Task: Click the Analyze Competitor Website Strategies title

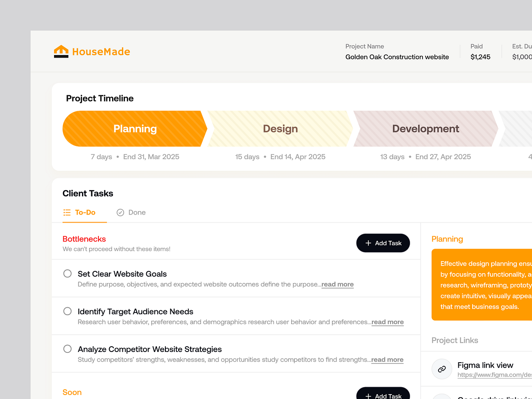Action: coord(150,349)
